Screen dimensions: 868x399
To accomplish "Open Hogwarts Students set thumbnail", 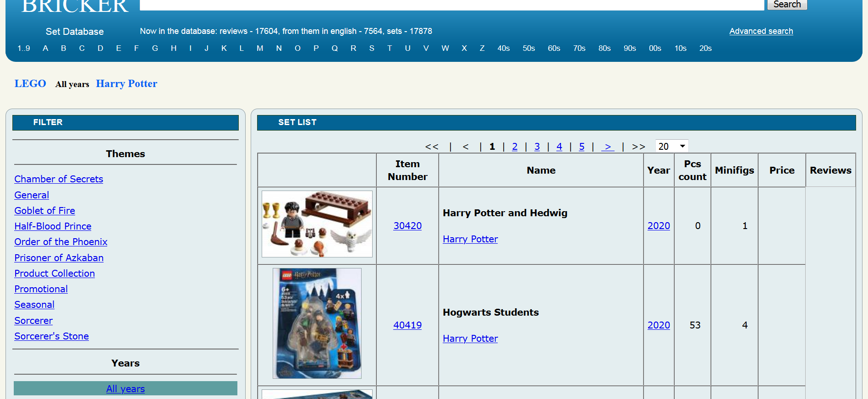I will pyautogui.click(x=317, y=323).
